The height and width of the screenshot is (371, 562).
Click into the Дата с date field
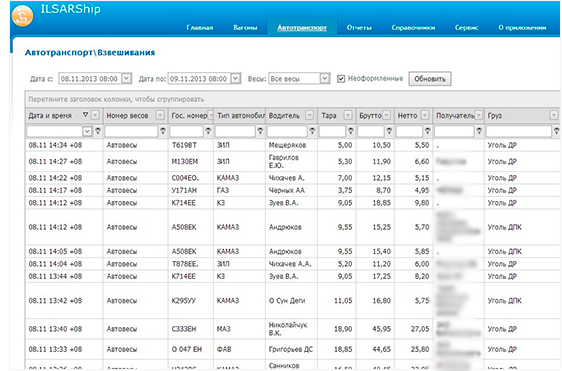click(x=90, y=79)
